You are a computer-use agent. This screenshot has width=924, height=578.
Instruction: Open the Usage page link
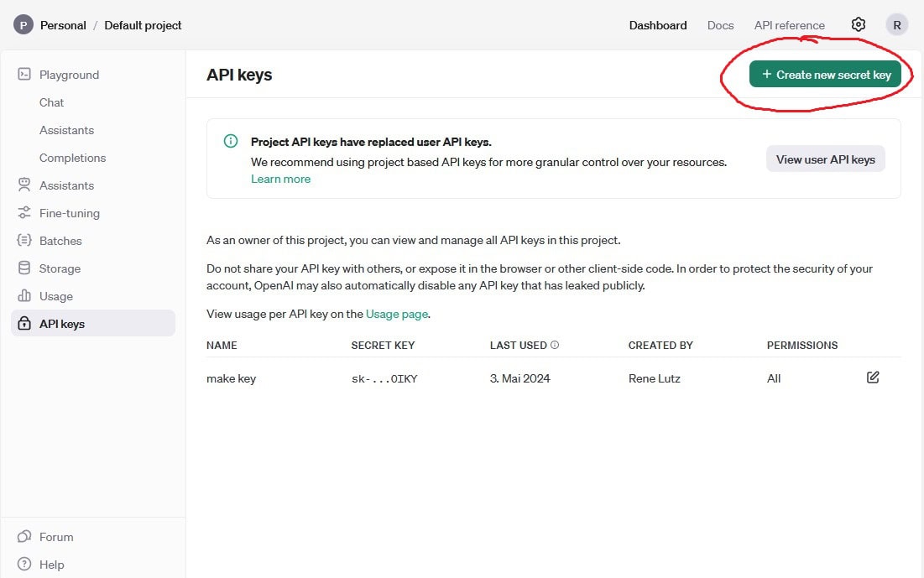tap(397, 313)
